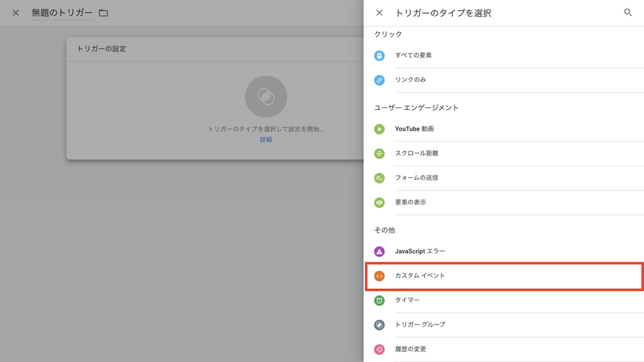Viewport: 644px width, 362px height.
Task: Close the trigger type selection panel
Action: pyautogui.click(x=380, y=13)
